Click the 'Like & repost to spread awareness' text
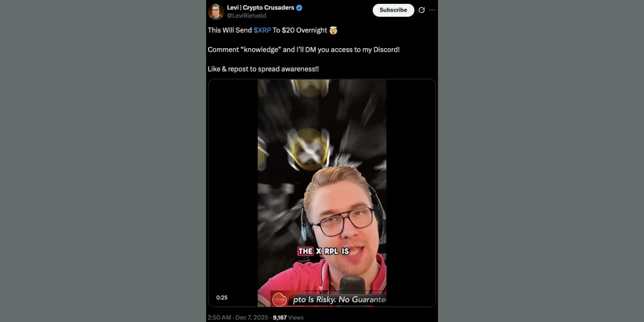The height and width of the screenshot is (322, 644). point(263,69)
